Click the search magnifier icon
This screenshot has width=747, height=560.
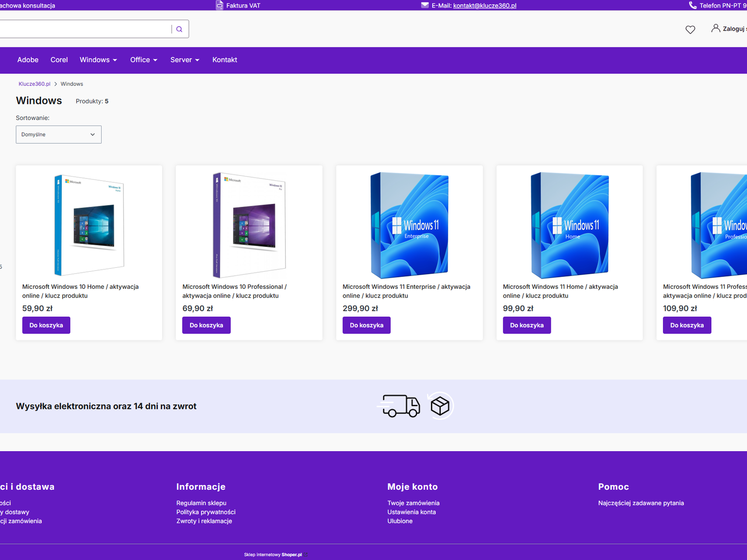pyautogui.click(x=179, y=29)
